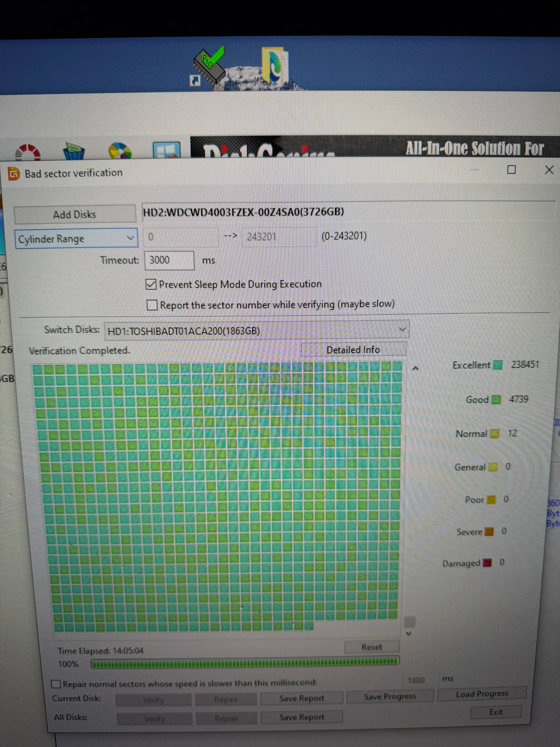560x747 pixels.
Task: Click the Windows system migration toolbar icon
Action: point(166,150)
